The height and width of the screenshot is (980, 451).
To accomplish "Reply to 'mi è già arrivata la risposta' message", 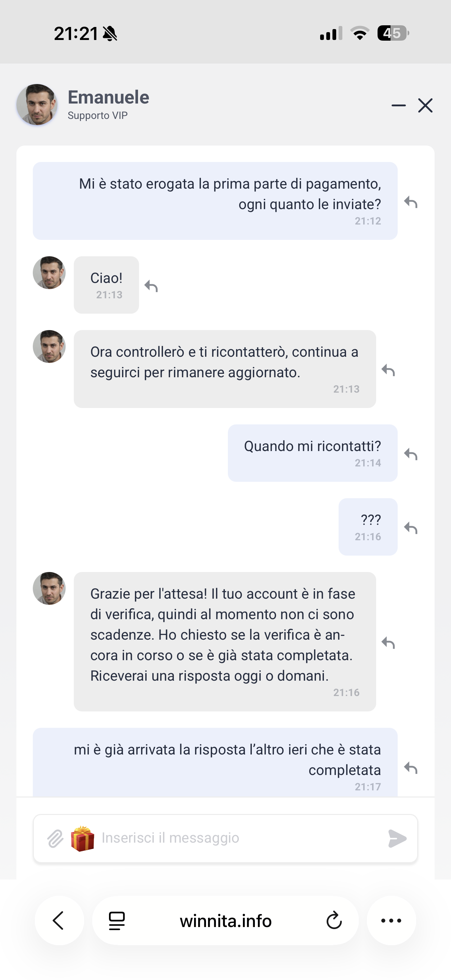I will [411, 768].
